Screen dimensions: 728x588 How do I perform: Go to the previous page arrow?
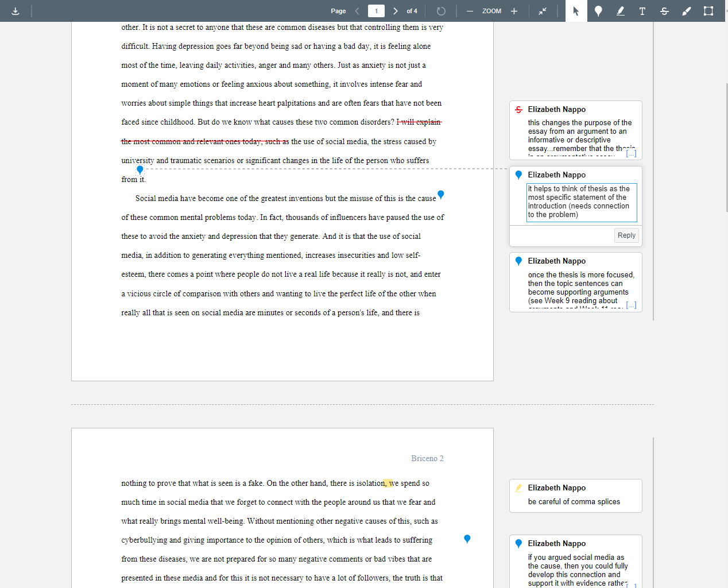(357, 11)
